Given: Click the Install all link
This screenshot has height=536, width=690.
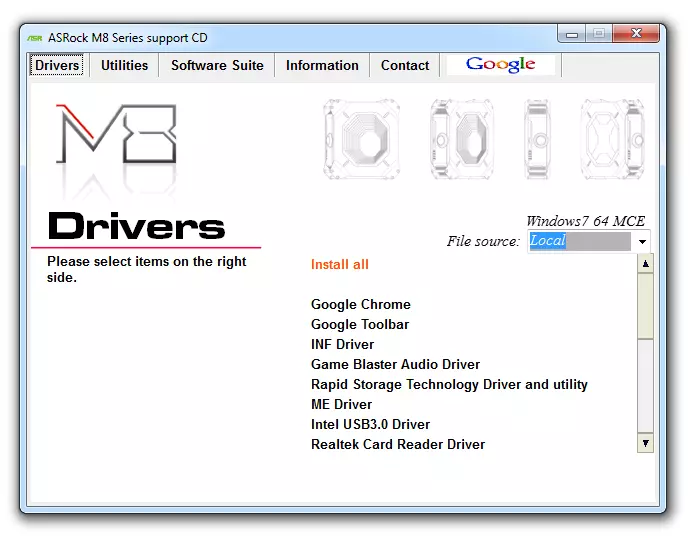Looking at the screenshot, I should click(x=340, y=264).
